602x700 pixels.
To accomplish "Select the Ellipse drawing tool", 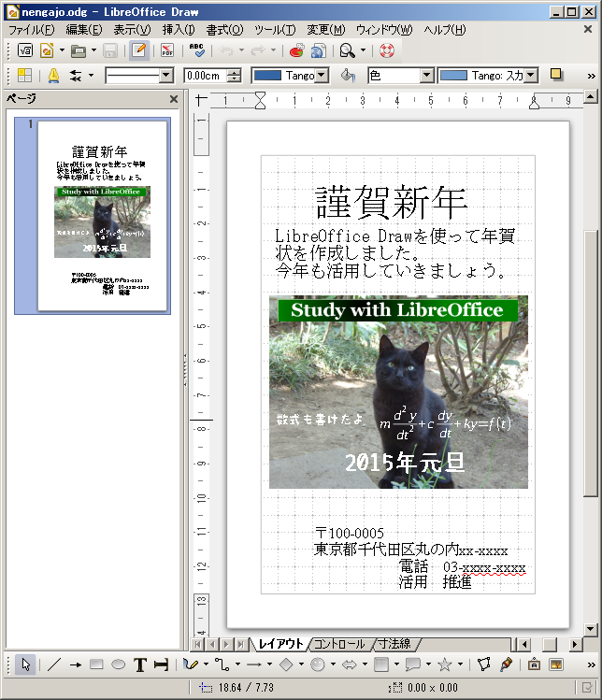I will (x=119, y=664).
